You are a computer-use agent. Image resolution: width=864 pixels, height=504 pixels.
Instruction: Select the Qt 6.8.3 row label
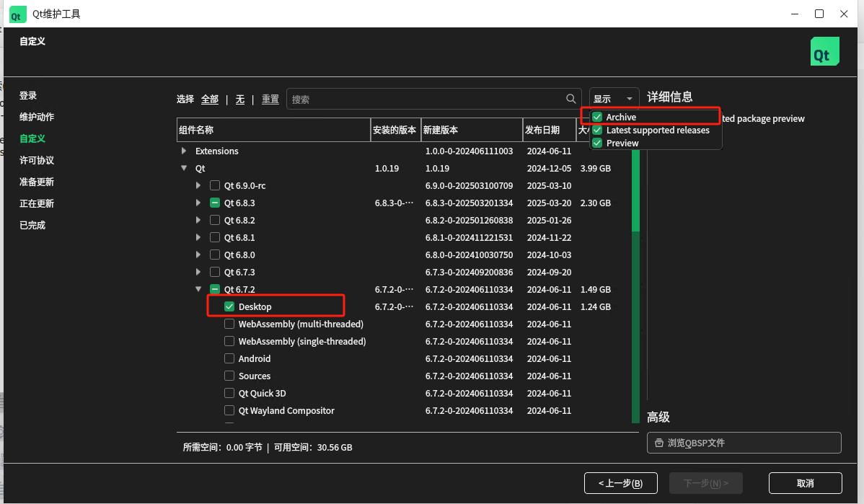click(239, 203)
